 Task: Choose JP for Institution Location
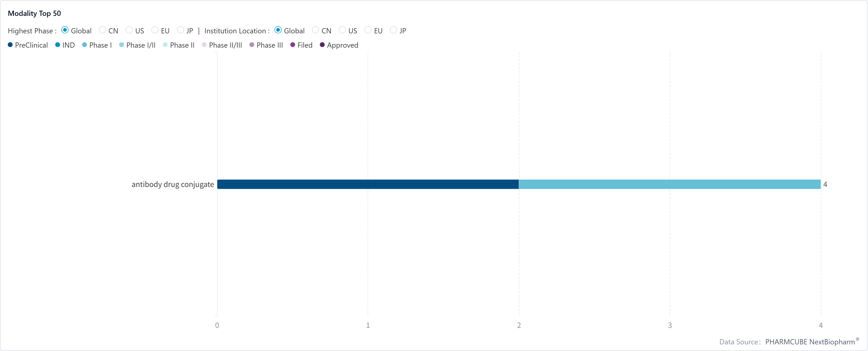[394, 30]
